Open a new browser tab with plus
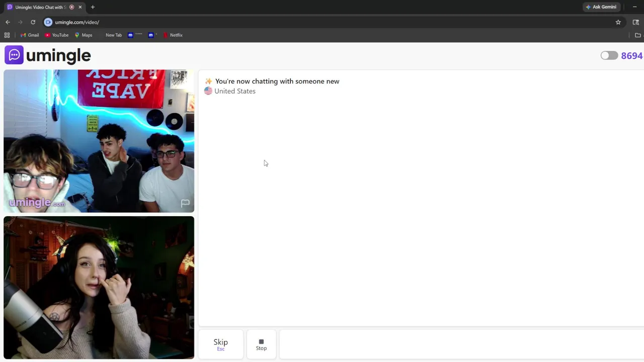The height and width of the screenshot is (362, 644). tap(93, 7)
